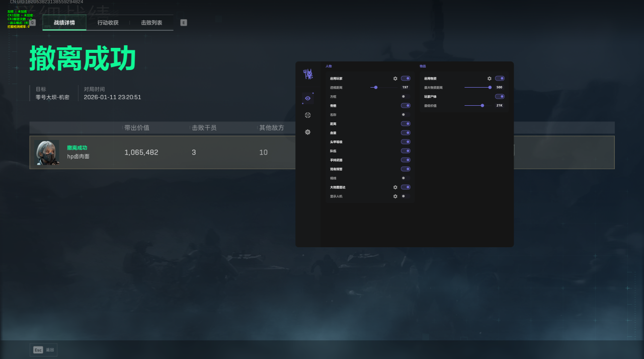Enable the 名称 toggle
The height and width of the screenshot is (359, 644).
tap(405, 115)
